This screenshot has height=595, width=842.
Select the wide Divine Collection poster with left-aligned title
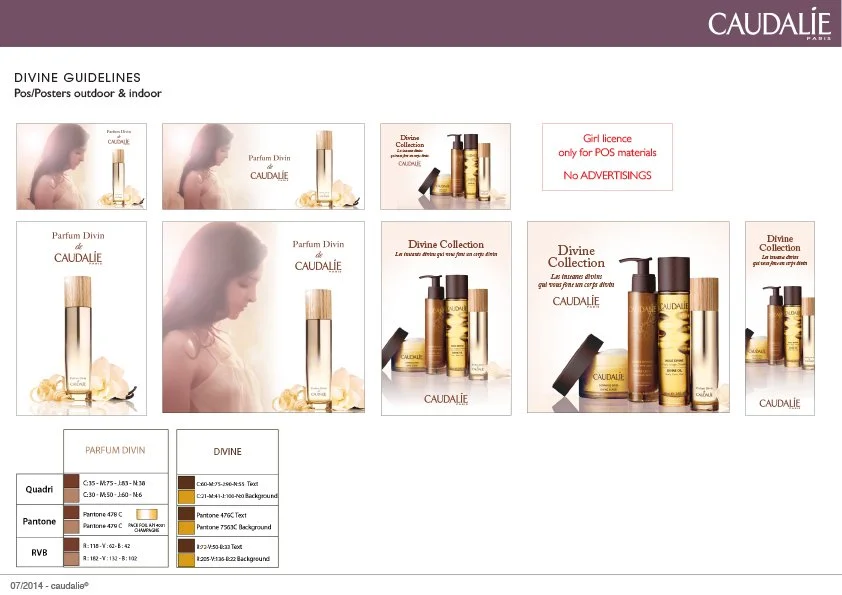(628, 317)
